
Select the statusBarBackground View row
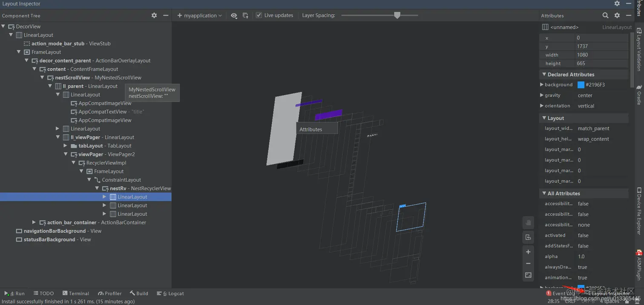(86, 240)
